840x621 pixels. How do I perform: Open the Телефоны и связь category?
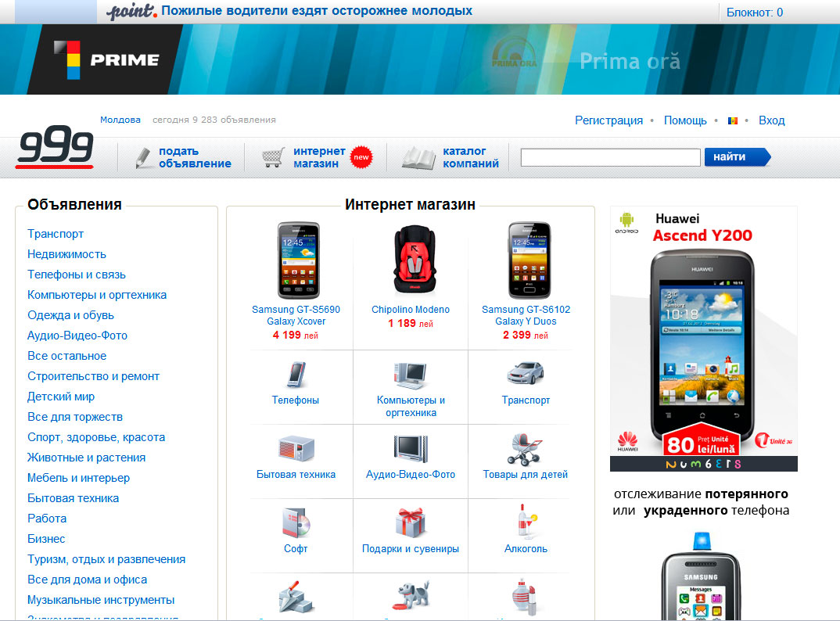click(x=77, y=275)
